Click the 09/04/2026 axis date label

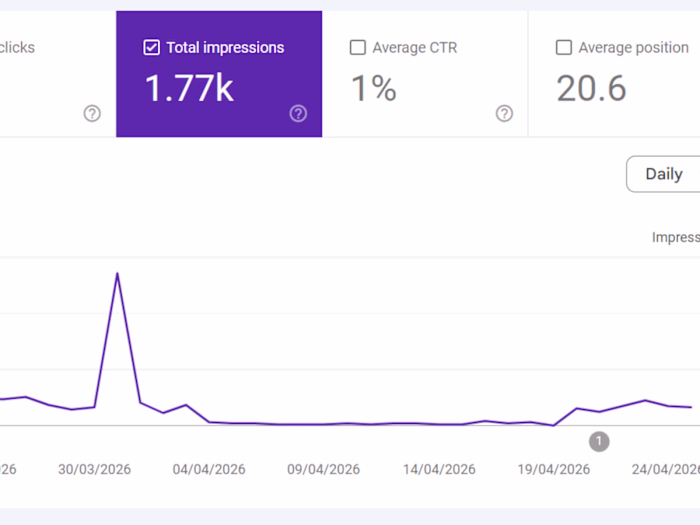(323, 469)
